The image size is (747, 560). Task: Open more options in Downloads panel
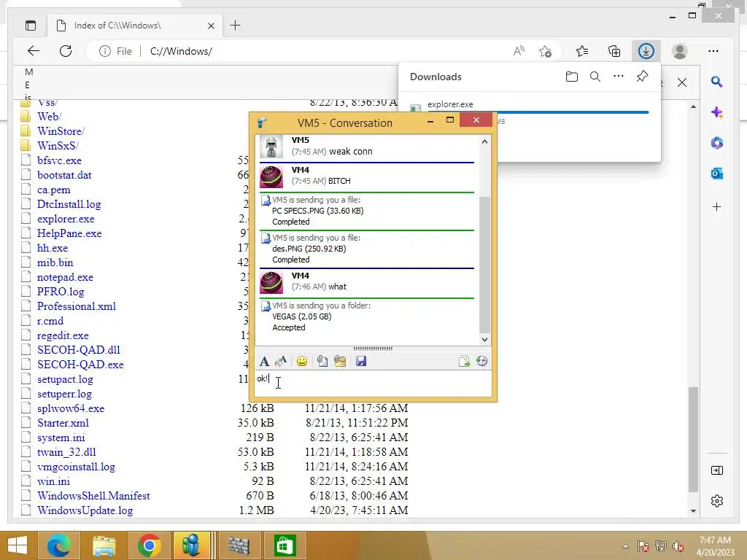pos(619,76)
